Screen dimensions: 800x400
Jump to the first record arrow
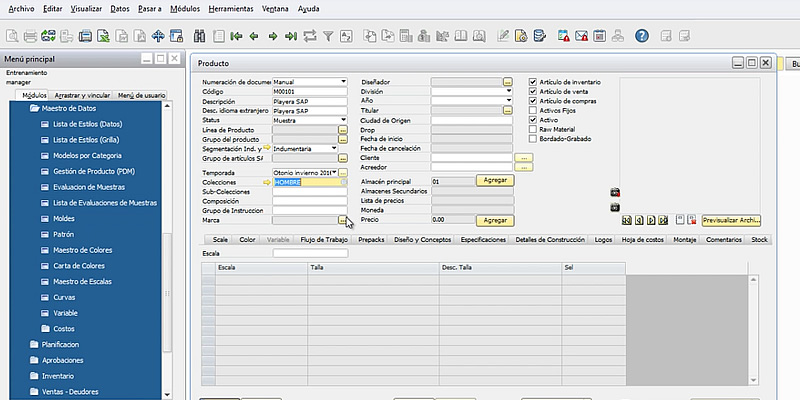point(236,36)
